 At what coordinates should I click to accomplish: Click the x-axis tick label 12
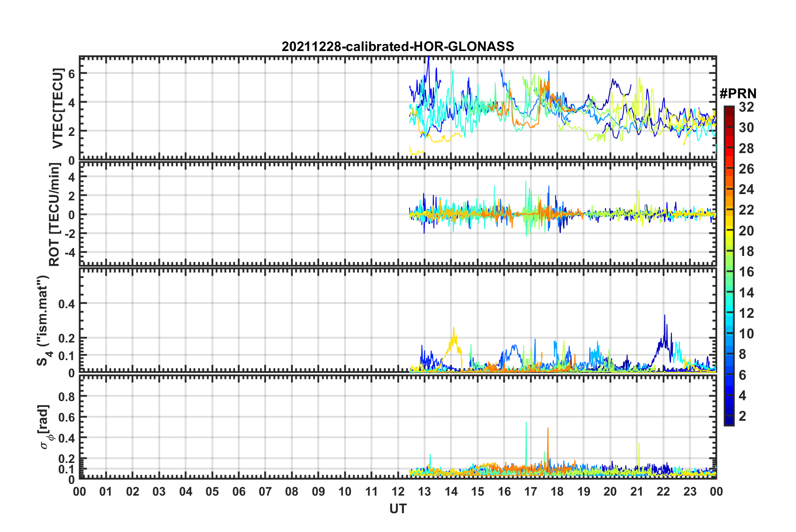point(398,491)
